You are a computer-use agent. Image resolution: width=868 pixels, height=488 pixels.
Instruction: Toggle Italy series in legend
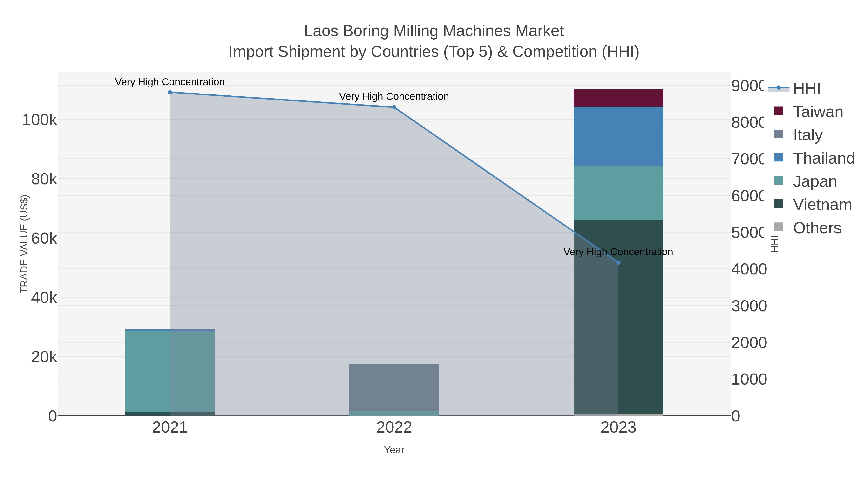799,135
